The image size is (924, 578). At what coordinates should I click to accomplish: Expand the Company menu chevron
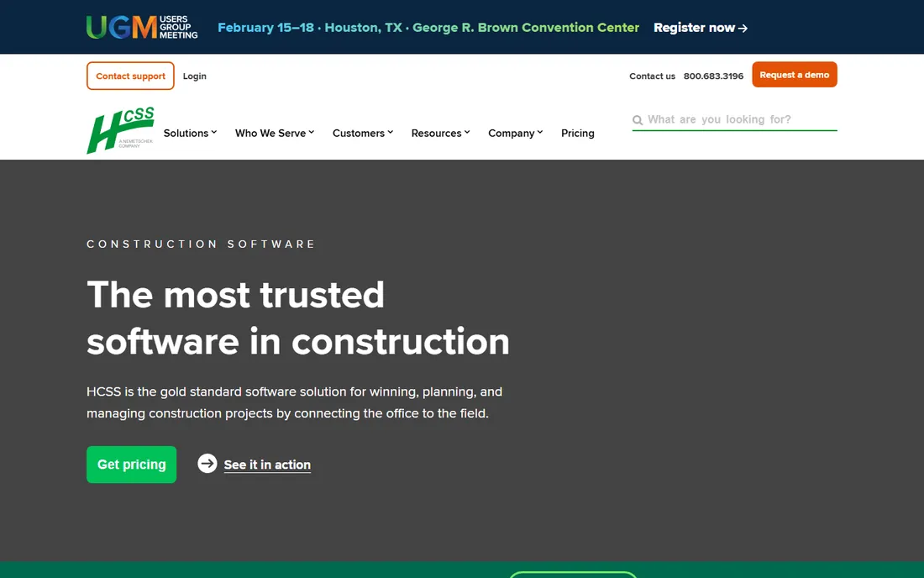[x=540, y=132]
